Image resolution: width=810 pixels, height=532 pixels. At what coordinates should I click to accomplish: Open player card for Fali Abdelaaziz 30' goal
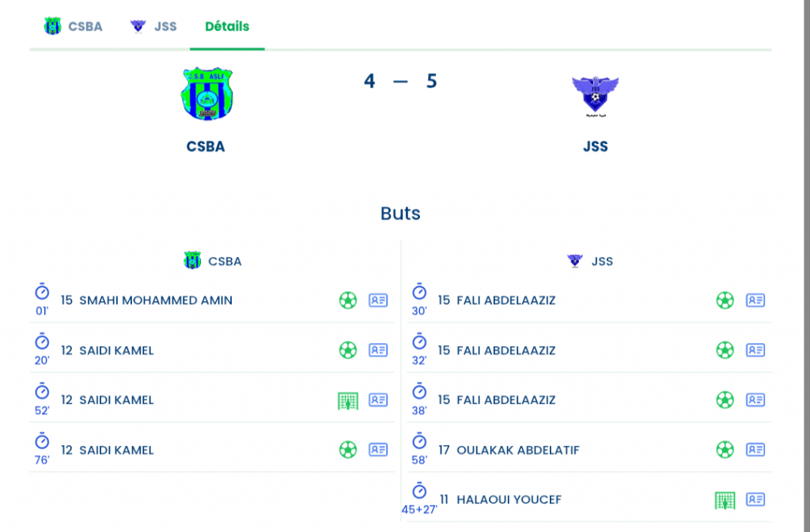(x=755, y=300)
